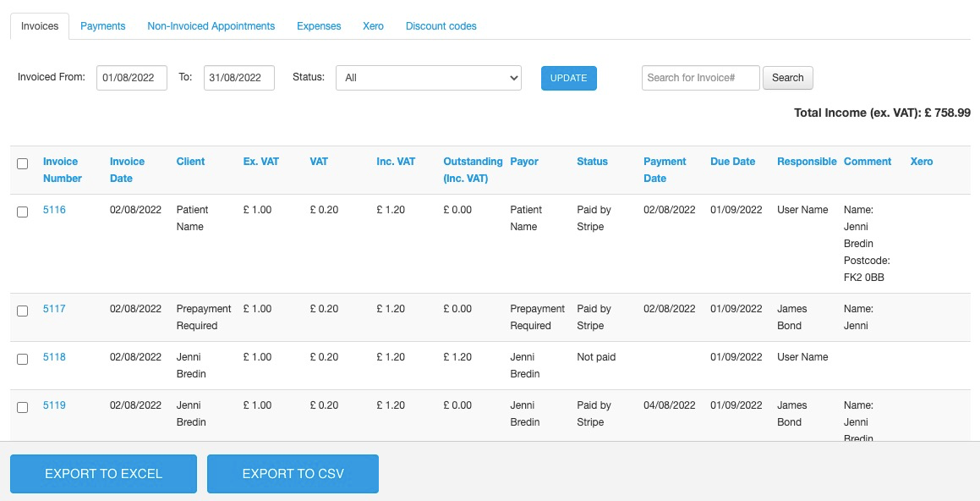Viewport: 980px width, 501px height.
Task: Sort by Ex. VAT column header
Action: tap(261, 162)
